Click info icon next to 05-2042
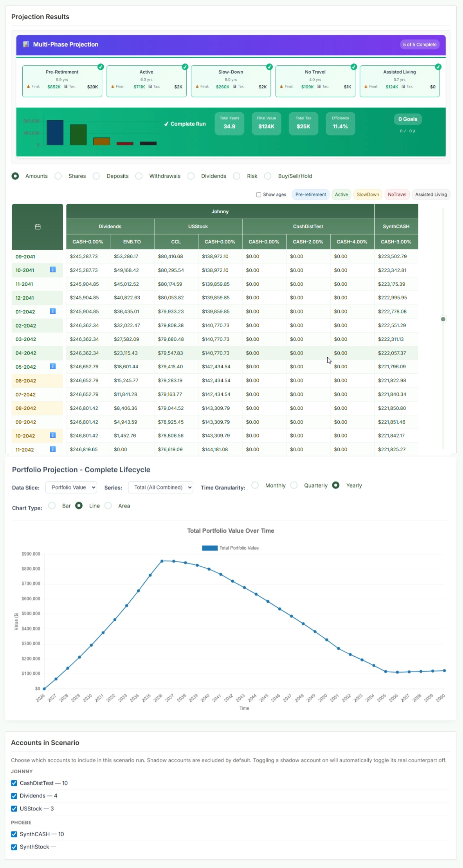This screenshot has width=463, height=868. click(53, 366)
